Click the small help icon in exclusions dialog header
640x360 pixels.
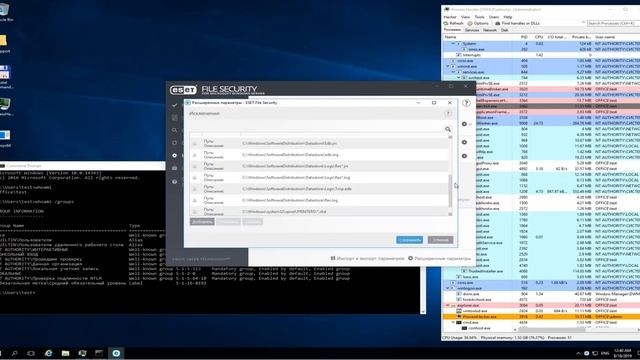(x=448, y=113)
